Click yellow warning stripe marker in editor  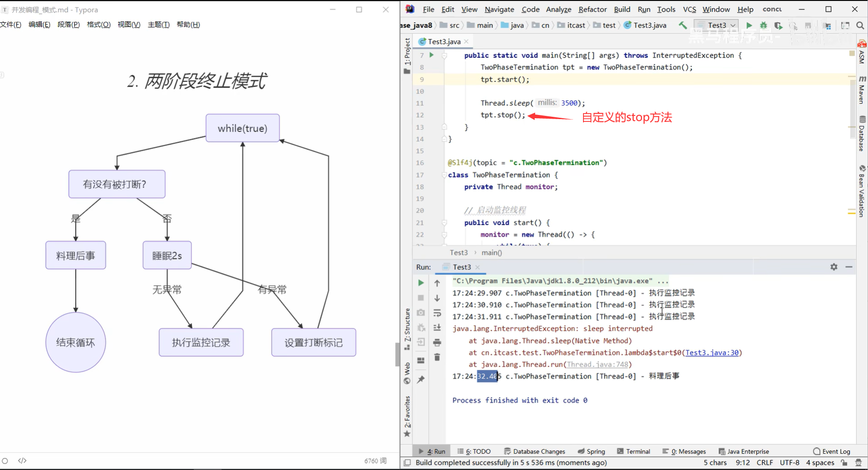coord(852,213)
